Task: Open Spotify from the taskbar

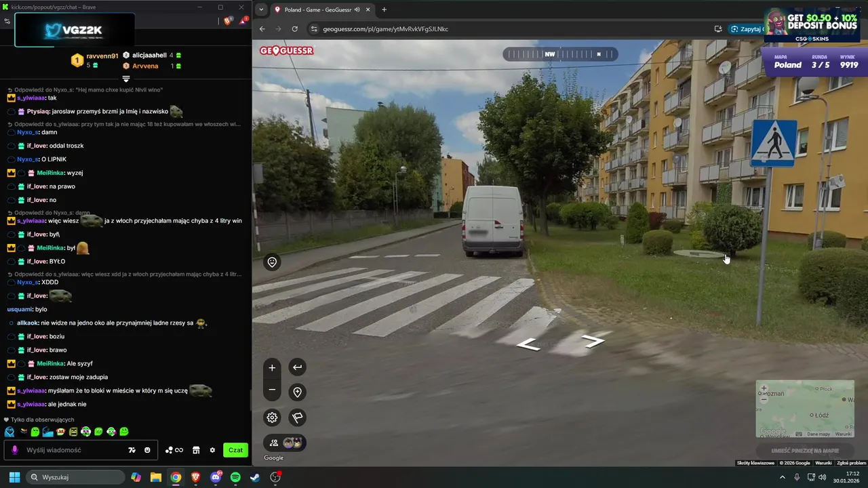Action: pyautogui.click(x=235, y=477)
